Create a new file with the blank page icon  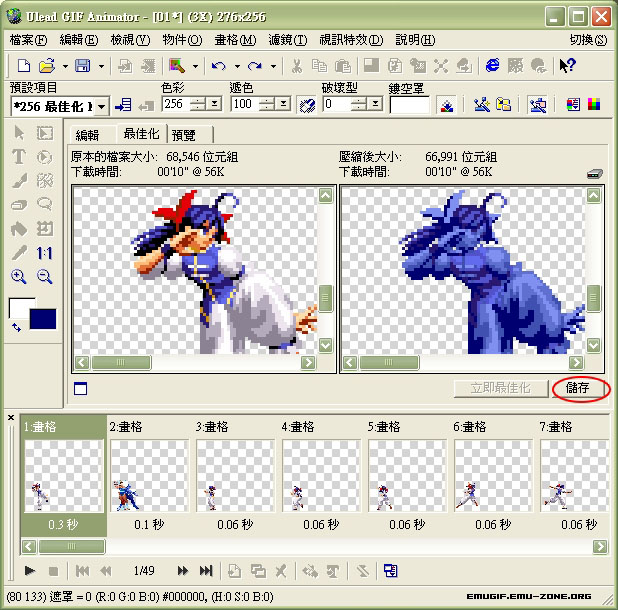point(24,65)
